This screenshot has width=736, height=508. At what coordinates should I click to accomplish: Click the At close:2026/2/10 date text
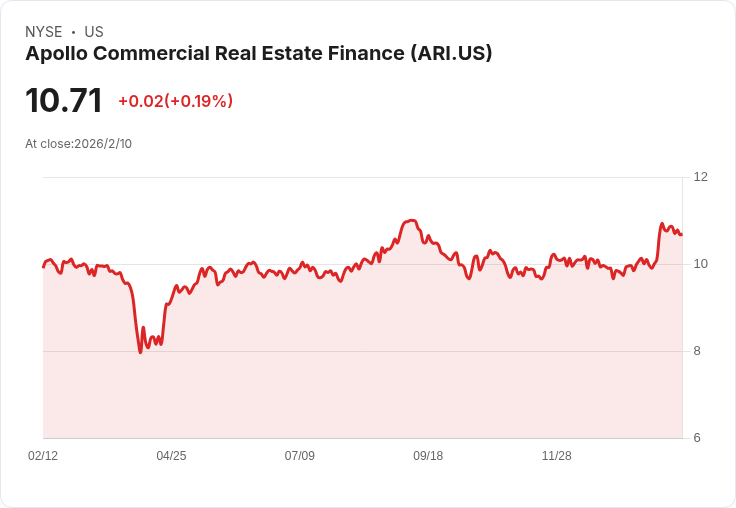click(x=78, y=144)
